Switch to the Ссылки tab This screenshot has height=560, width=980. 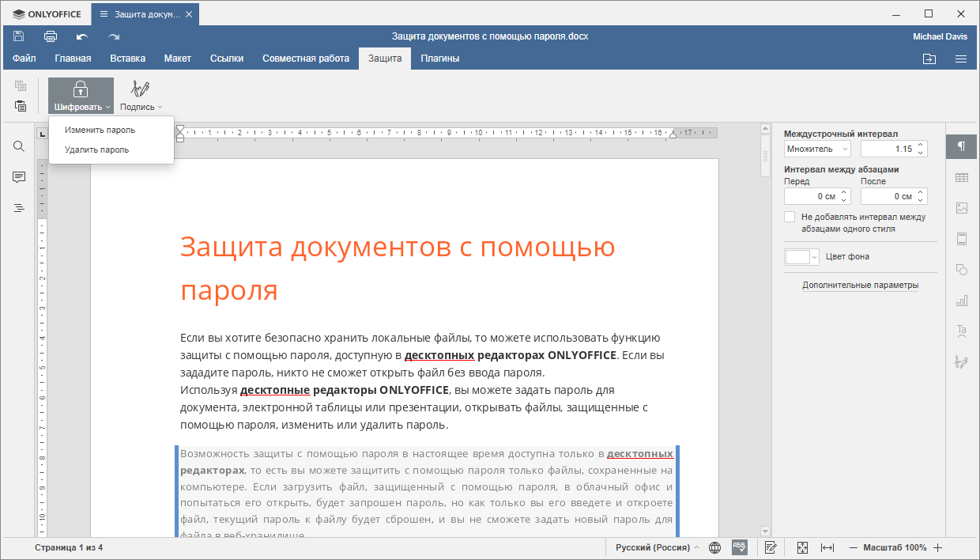pos(227,59)
